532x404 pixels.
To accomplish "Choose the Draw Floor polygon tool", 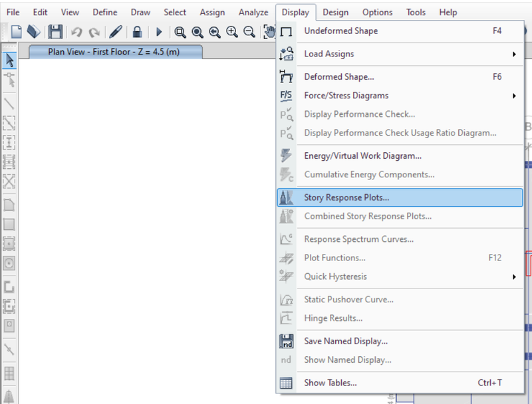I will [x=9, y=205].
